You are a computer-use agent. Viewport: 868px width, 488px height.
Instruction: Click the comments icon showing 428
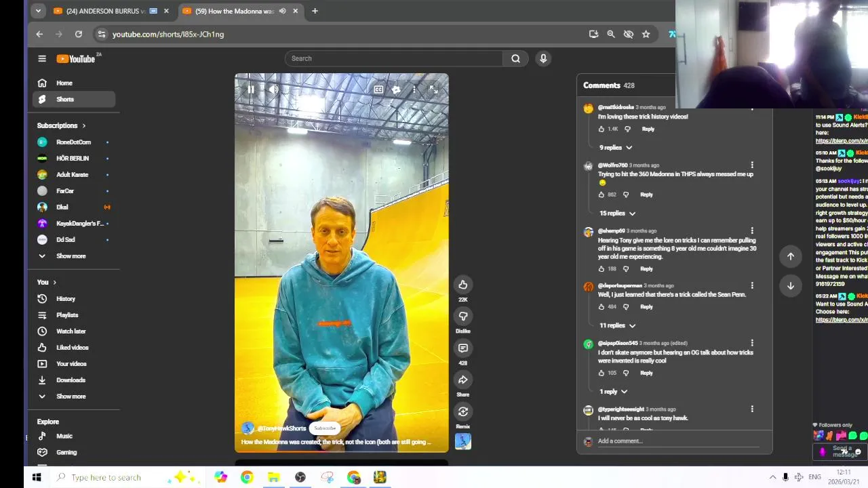point(463,348)
